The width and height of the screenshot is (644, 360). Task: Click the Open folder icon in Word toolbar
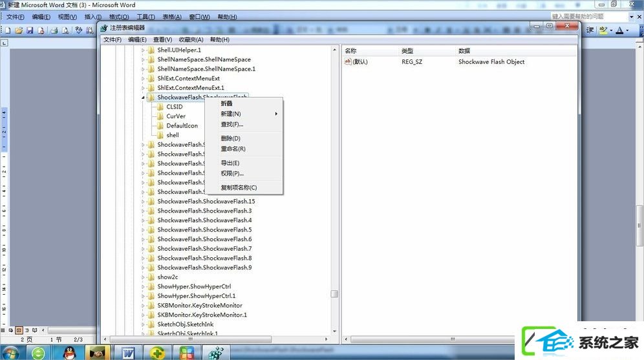[x=19, y=30]
